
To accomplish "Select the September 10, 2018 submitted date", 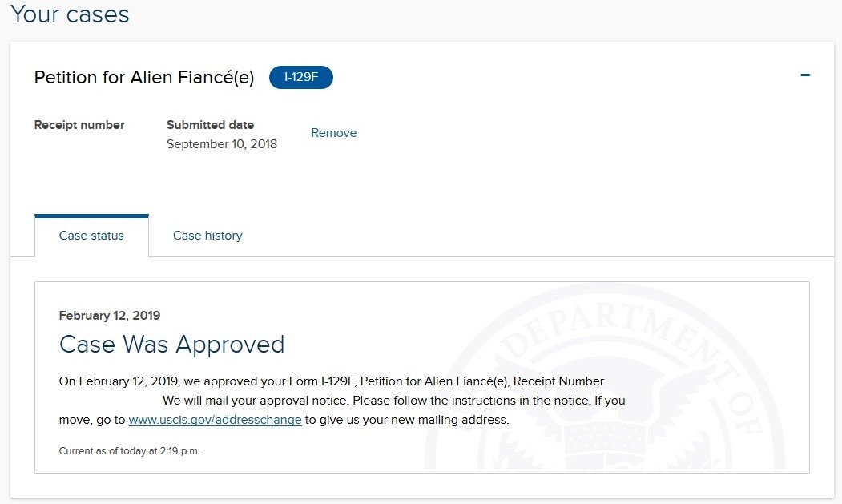I will point(222,144).
